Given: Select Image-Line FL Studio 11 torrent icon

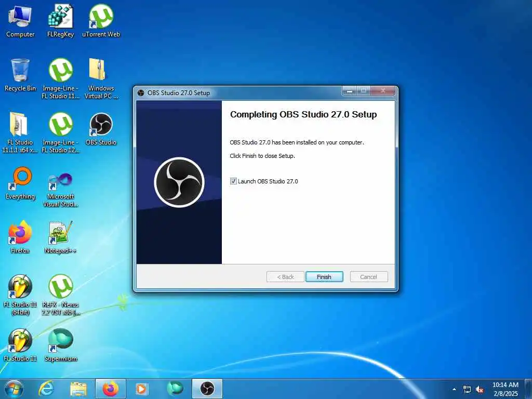Looking at the screenshot, I should (x=60, y=79).
